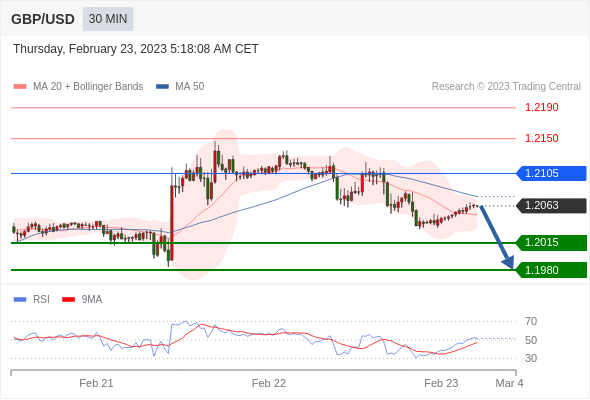Image resolution: width=590 pixels, height=400 pixels.
Task: Click the Research 2023 Trading Central credit
Action: tap(506, 87)
